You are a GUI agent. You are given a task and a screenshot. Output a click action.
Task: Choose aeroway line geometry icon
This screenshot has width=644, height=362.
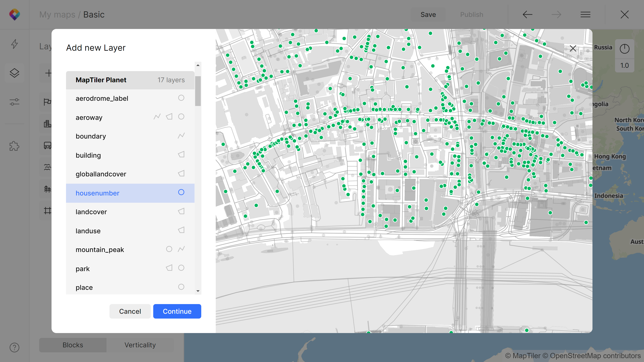[157, 117]
